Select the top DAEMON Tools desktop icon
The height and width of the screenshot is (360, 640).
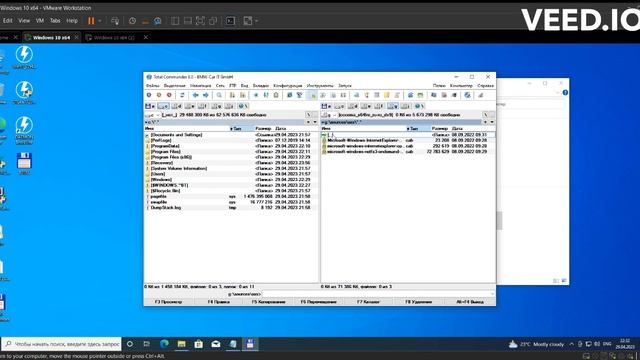pyautogui.click(x=24, y=57)
